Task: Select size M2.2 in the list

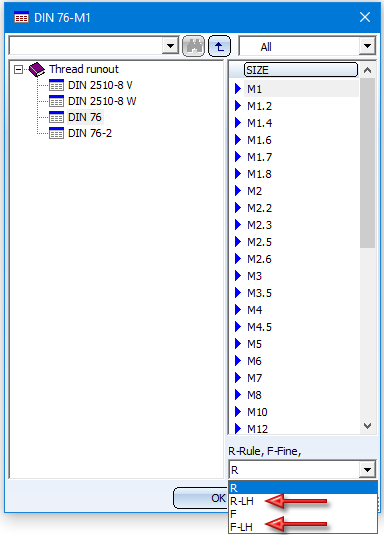Action: coord(259,208)
